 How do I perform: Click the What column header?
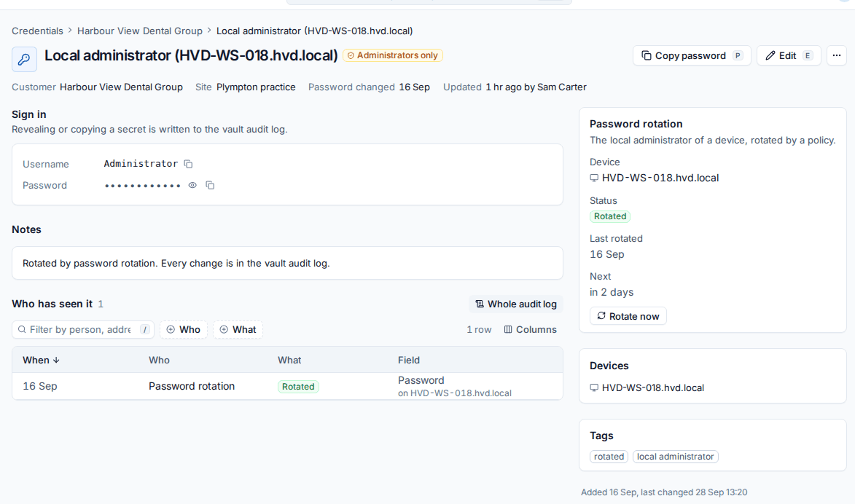point(289,360)
